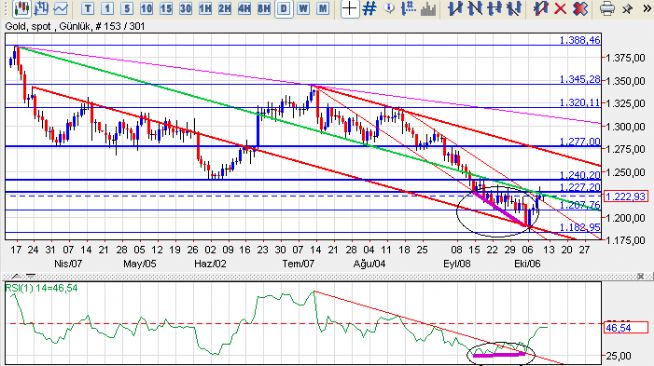Select the tick (T) timeframe

[x=87, y=9]
